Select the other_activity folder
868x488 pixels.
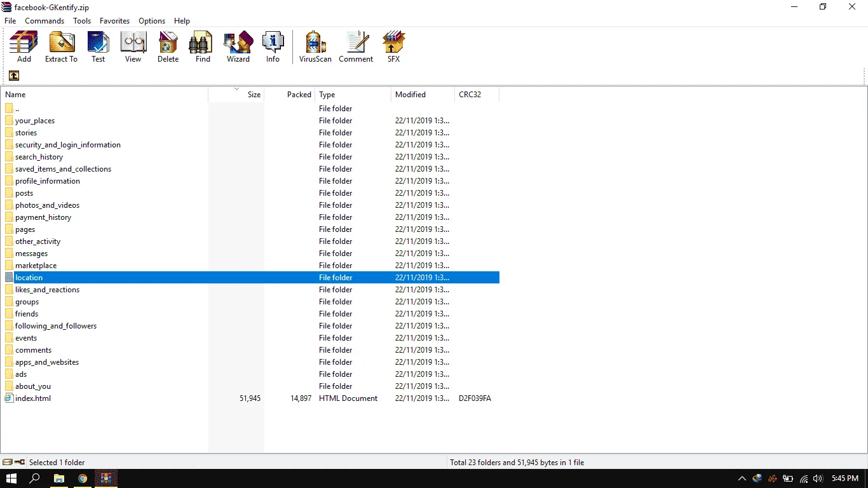tap(250, 241)
